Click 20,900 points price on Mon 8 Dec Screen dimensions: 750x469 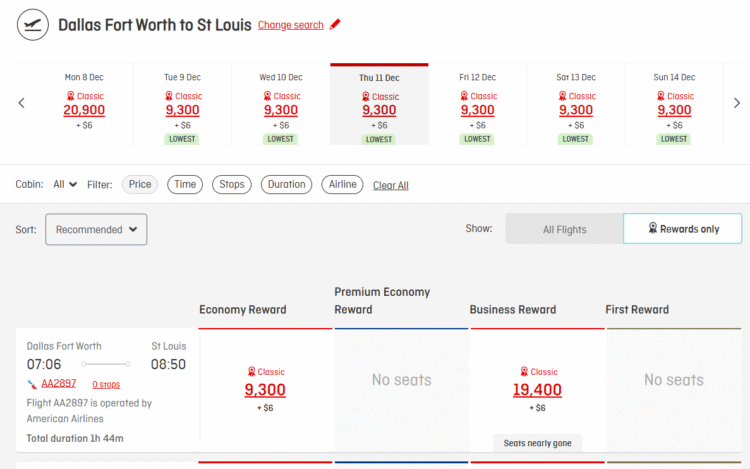(x=84, y=110)
